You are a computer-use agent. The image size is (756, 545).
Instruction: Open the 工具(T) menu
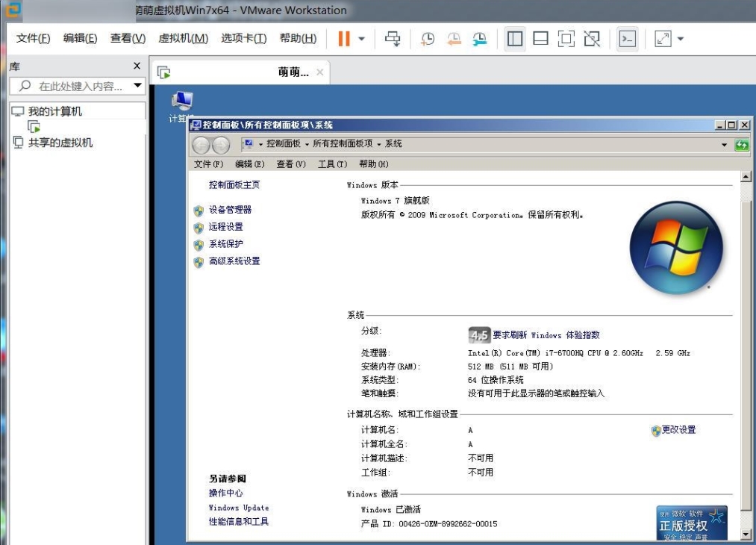pos(333,164)
